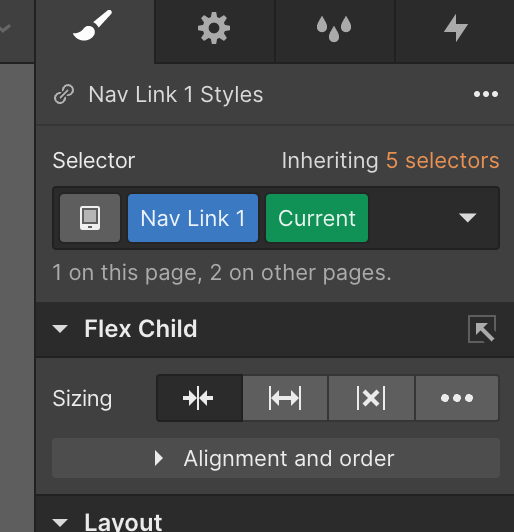This screenshot has width=514, height=532.
Task: Click the tablet breakpoint icon in selector
Action: pos(90,218)
